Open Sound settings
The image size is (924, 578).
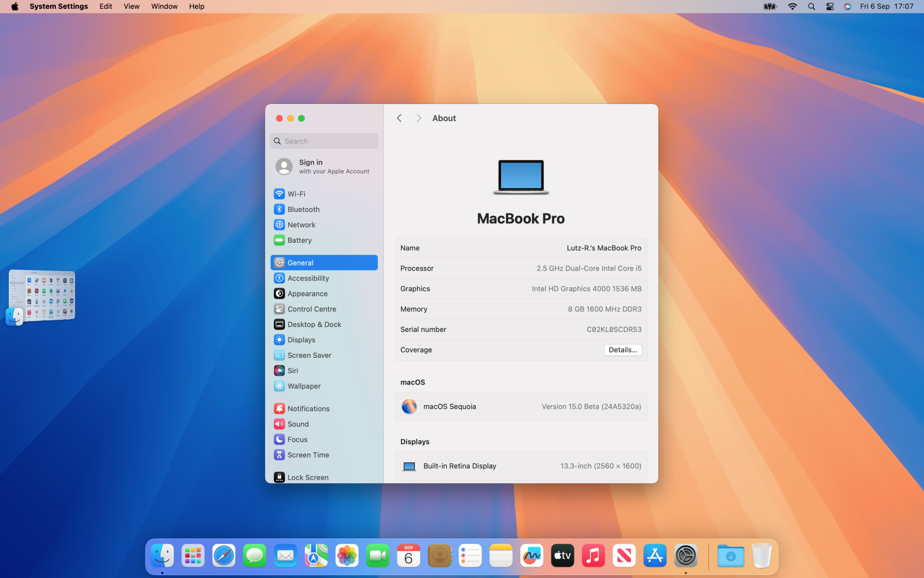click(x=324, y=424)
